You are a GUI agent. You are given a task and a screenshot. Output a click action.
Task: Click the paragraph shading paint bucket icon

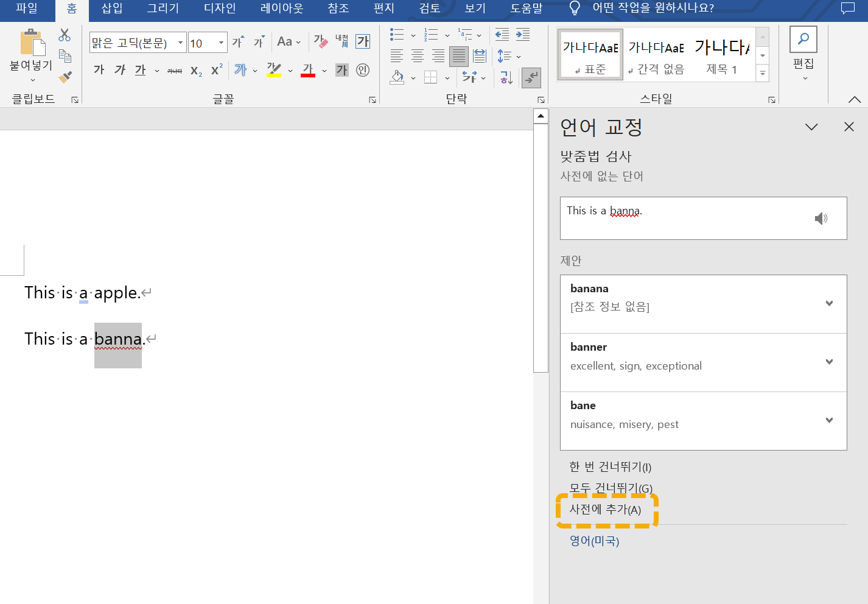[398, 77]
